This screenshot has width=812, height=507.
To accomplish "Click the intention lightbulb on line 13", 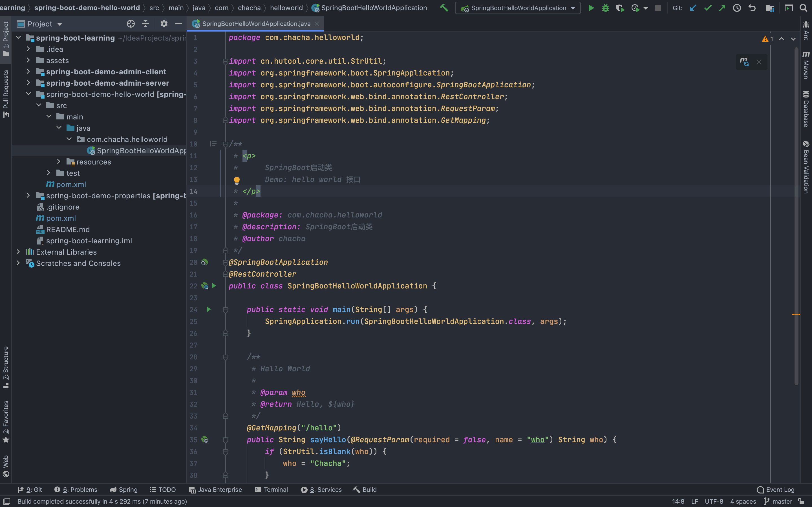I will point(237,180).
